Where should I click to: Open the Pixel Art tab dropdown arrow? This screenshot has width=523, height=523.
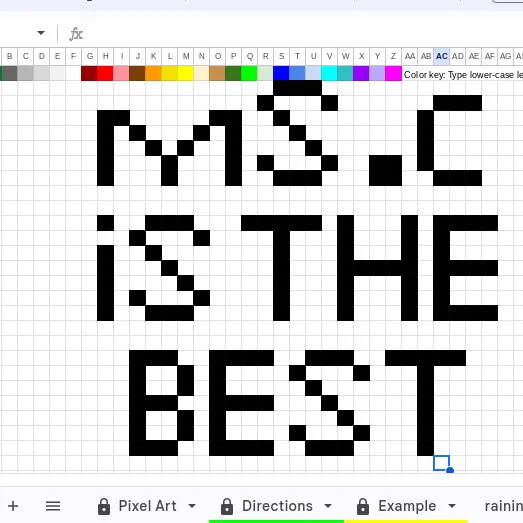click(192, 506)
